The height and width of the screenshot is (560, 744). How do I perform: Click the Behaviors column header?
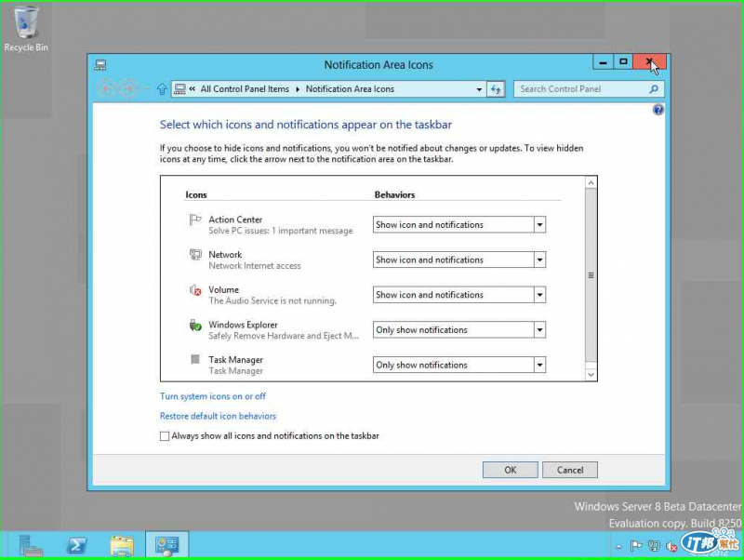tap(394, 195)
